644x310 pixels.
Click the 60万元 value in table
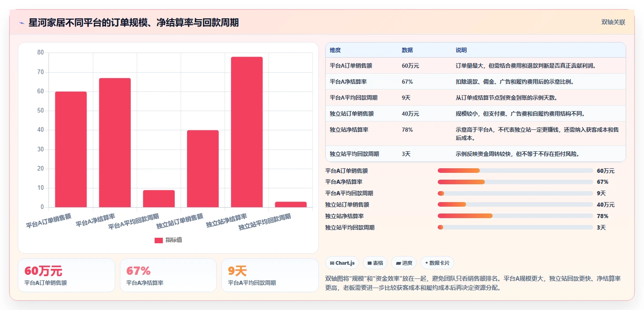point(410,66)
